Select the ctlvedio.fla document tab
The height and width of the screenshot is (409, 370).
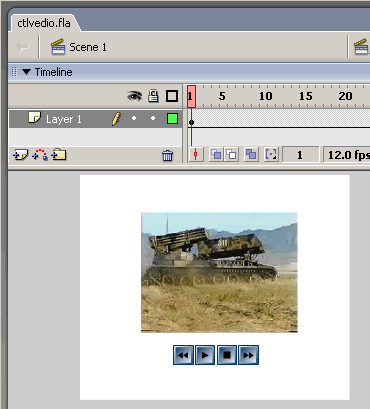click(x=44, y=23)
